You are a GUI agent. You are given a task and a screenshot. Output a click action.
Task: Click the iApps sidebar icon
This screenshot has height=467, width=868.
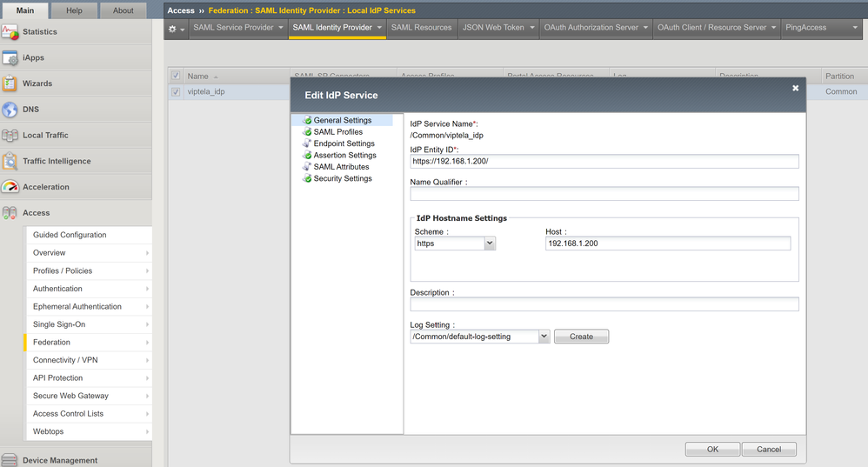click(10, 58)
